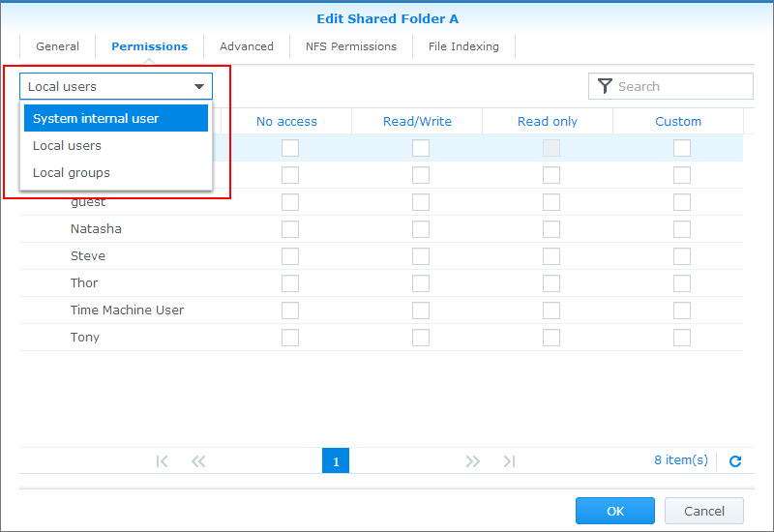Check Custom for Tony
This screenshot has height=532, width=774.
(x=682, y=338)
